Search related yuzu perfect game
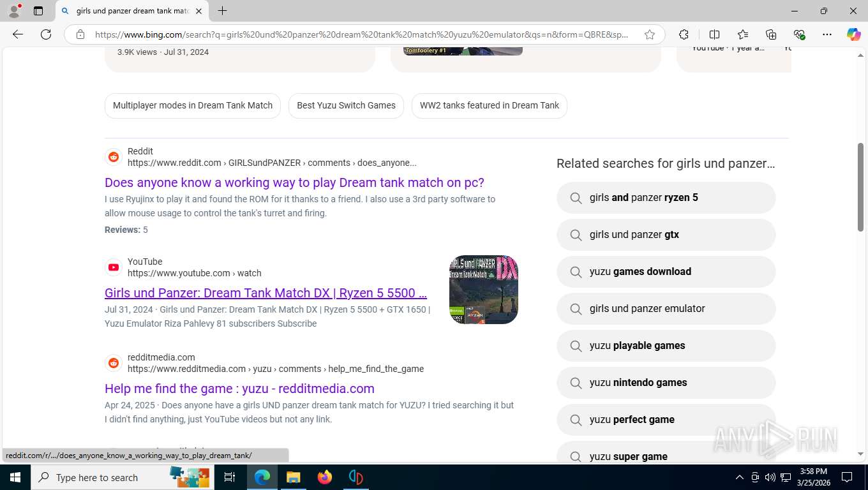 tap(666, 420)
